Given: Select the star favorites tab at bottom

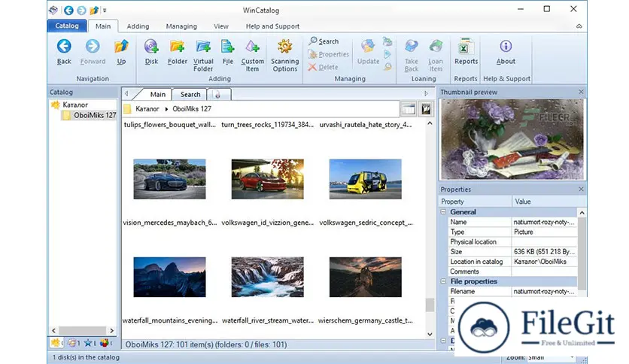Looking at the screenshot, I should (89, 343).
